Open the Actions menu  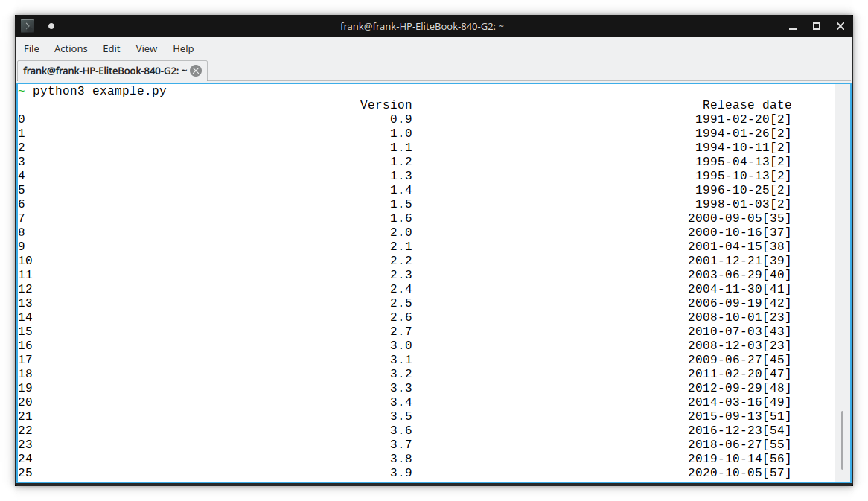[71, 48]
